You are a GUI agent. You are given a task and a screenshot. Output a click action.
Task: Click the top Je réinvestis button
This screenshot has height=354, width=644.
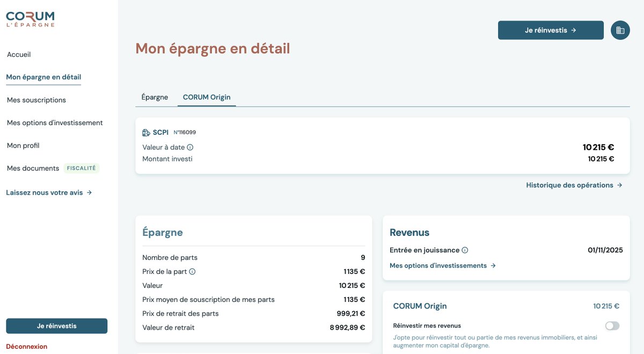[x=551, y=30]
